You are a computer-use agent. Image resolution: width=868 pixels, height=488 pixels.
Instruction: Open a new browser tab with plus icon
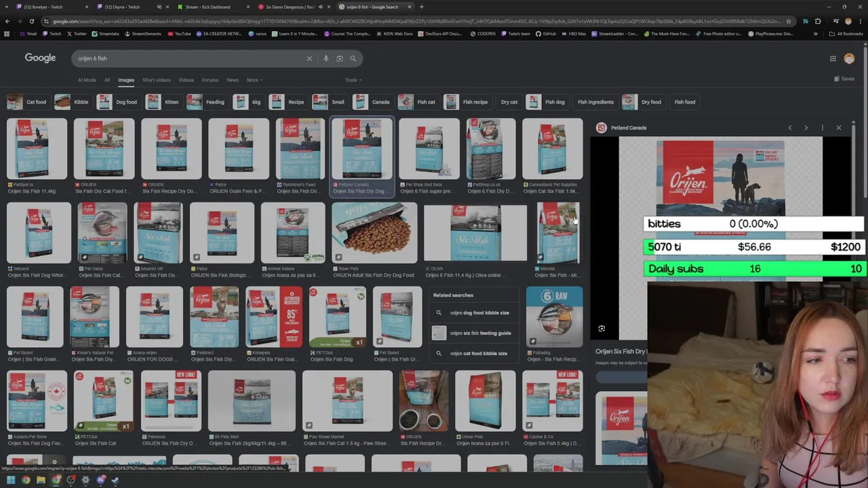click(421, 7)
